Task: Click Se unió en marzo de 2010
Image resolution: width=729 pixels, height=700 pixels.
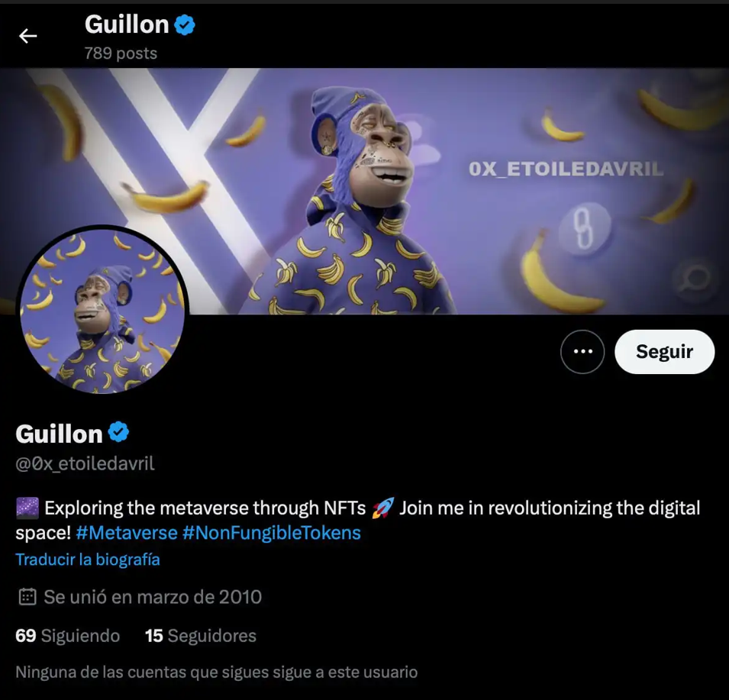Action: click(x=153, y=597)
